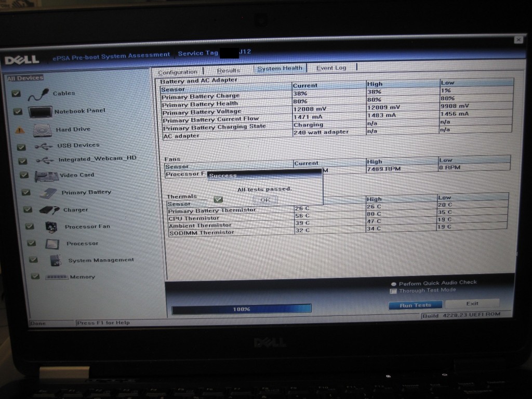Click the Primary Battery Health row
532x399 pixels.
pos(337,102)
